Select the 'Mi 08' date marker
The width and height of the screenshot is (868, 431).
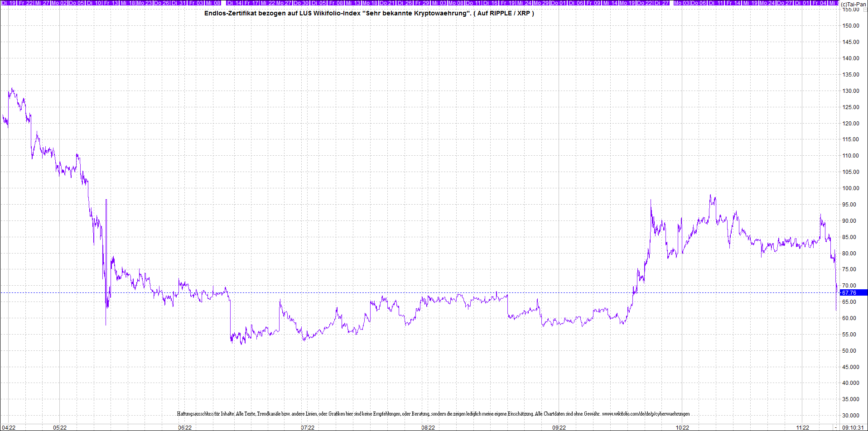point(213,3)
